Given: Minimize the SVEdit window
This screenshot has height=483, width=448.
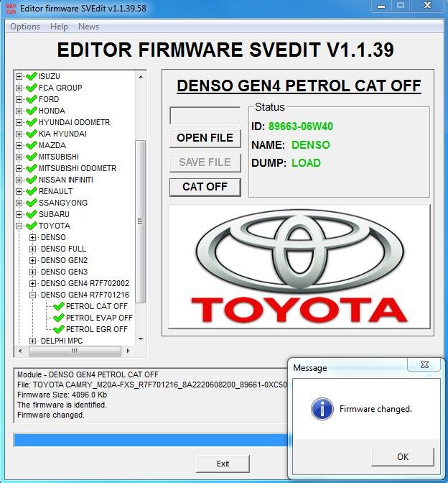Looking at the screenshot, I should (x=381, y=6).
